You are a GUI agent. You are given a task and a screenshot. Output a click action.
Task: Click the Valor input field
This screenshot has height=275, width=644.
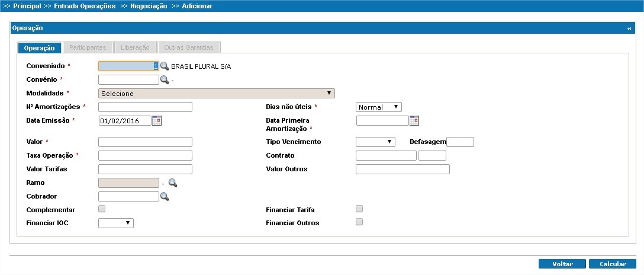[x=145, y=142]
